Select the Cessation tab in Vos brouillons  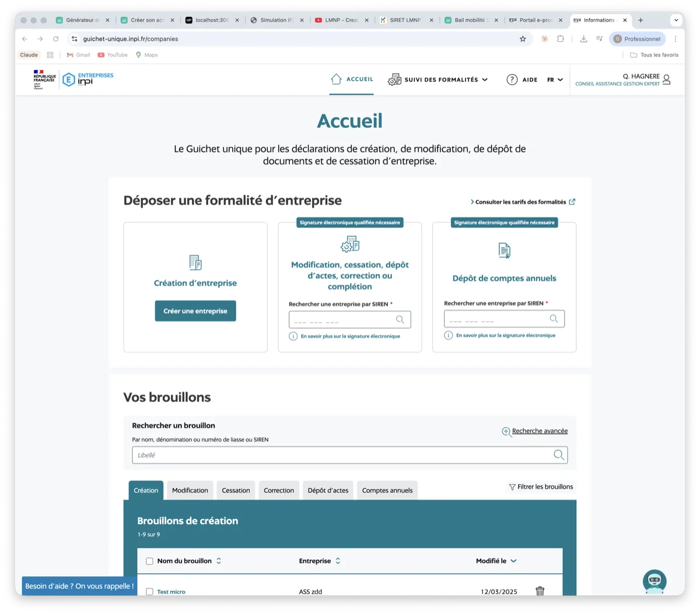click(236, 490)
